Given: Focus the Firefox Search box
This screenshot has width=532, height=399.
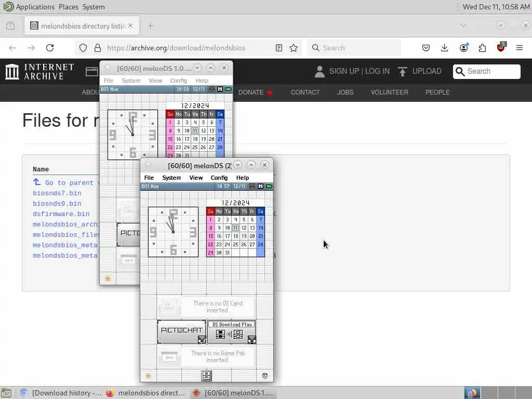Looking at the screenshot, I should pos(354,48).
